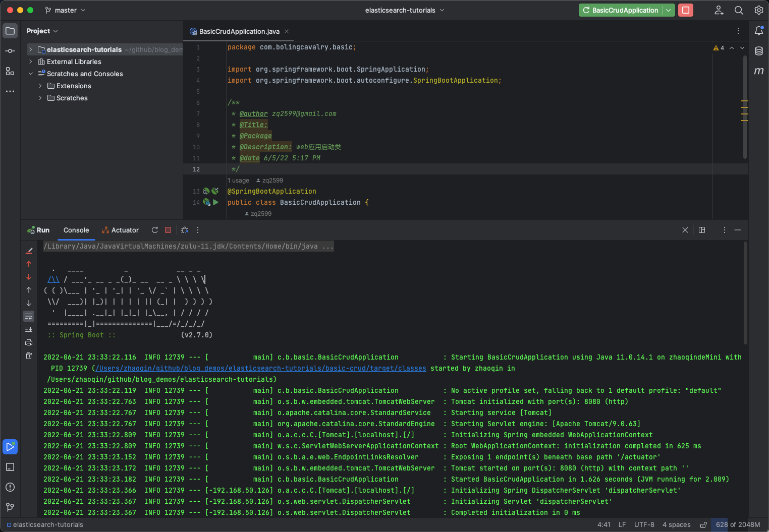Viewport: 769px width, 532px height.
Task: Open the 4 warnings inspection widget
Action: 719,48
